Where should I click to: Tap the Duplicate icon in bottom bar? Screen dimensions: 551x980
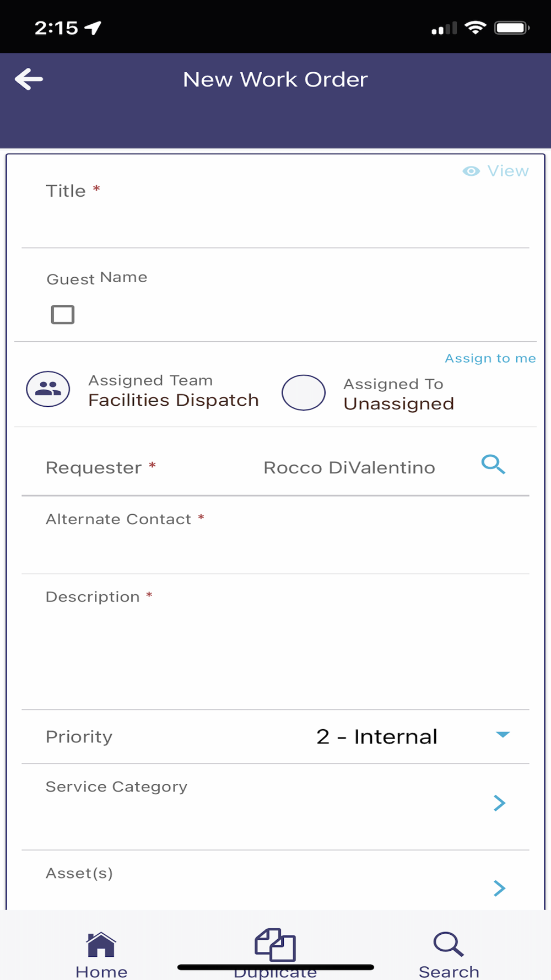tap(275, 945)
